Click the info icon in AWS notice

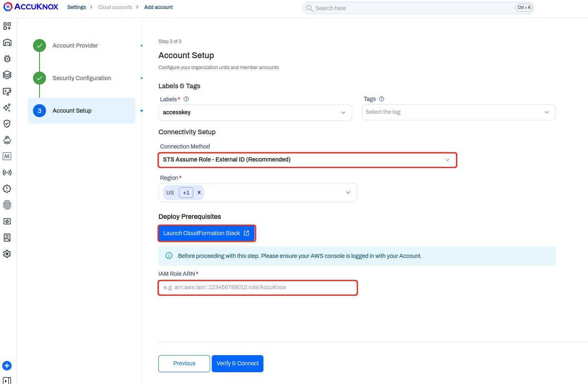tap(169, 256)
